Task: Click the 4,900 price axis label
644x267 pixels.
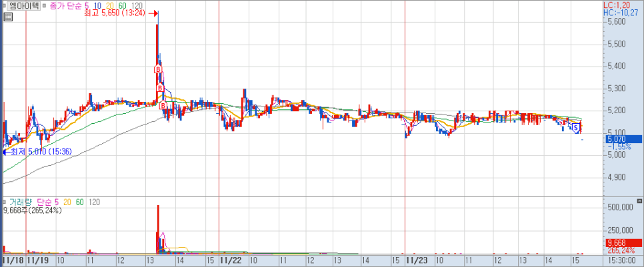Action: (x=617, y=176)
